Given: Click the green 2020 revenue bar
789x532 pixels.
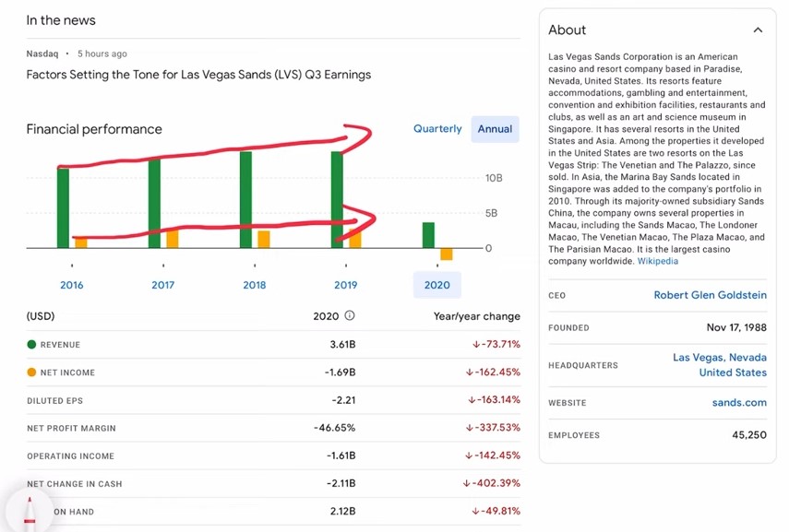Looking at the screenshot, I should pos(428,235).
